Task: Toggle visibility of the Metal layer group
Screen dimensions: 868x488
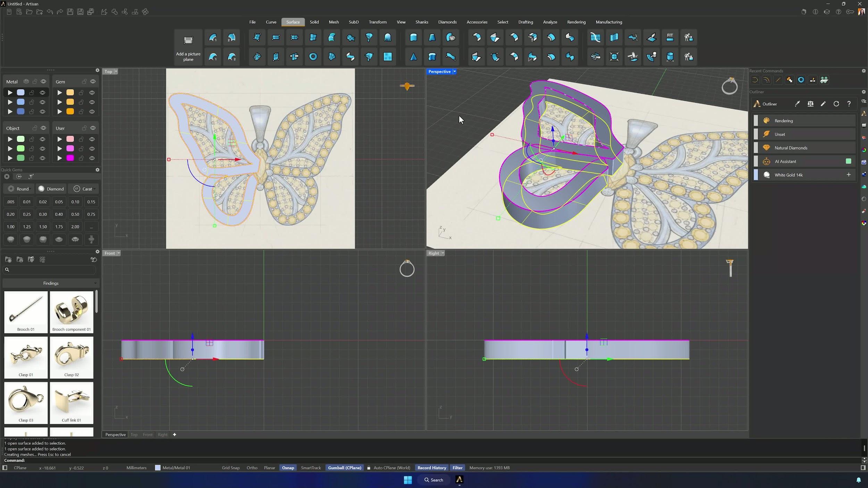Action: (43, 82)
